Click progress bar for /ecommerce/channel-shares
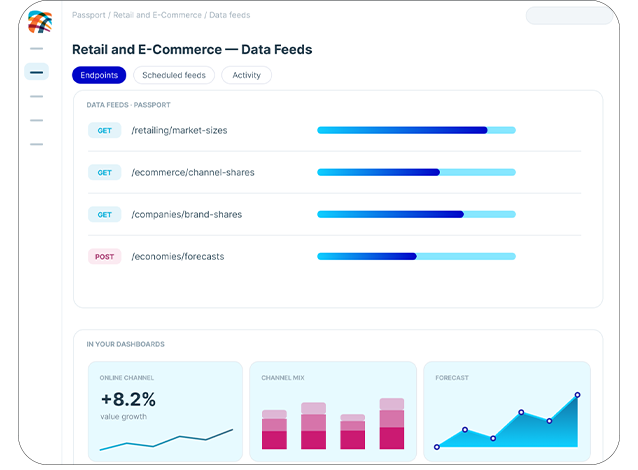The image size is (638, 470). 416,172
